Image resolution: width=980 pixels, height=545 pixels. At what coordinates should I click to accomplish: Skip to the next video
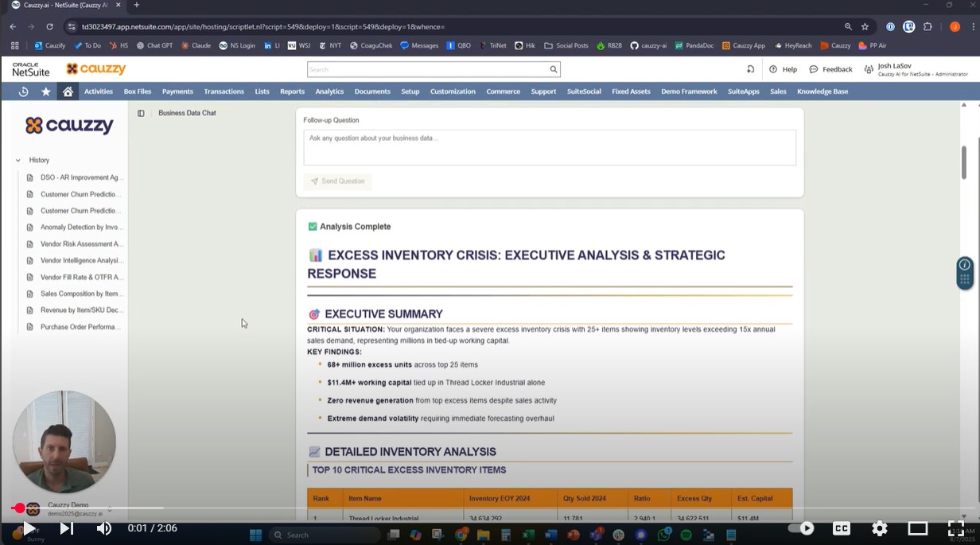click(x=67, y=528)
